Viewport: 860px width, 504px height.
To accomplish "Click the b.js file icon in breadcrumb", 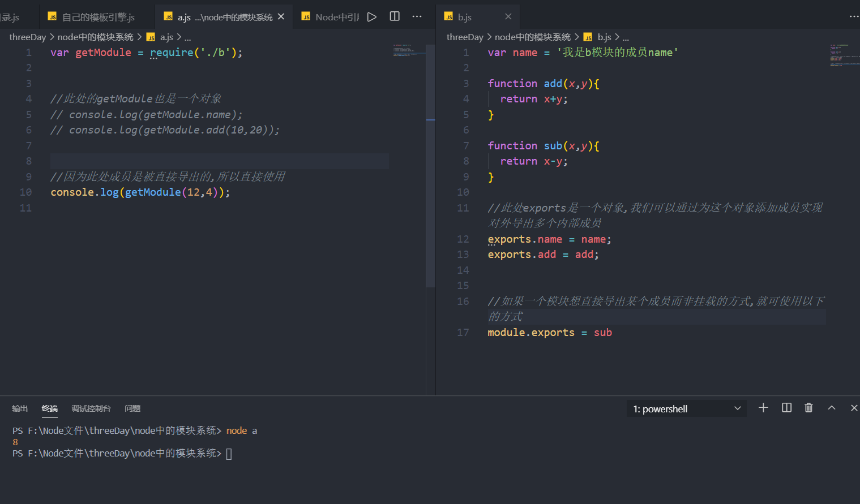I will pos(588,37).
